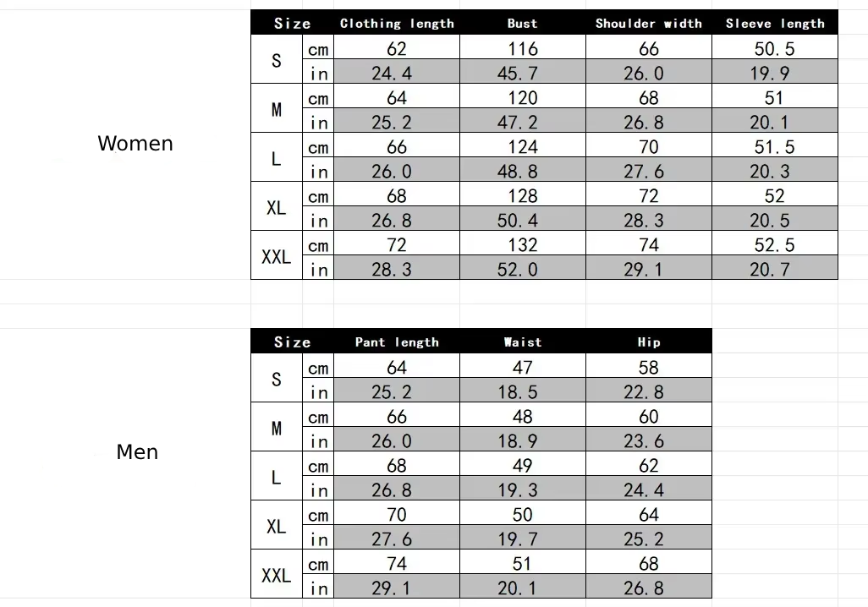Select the inch cell showing 45.7
868x607 pixels.
point(522,74)
